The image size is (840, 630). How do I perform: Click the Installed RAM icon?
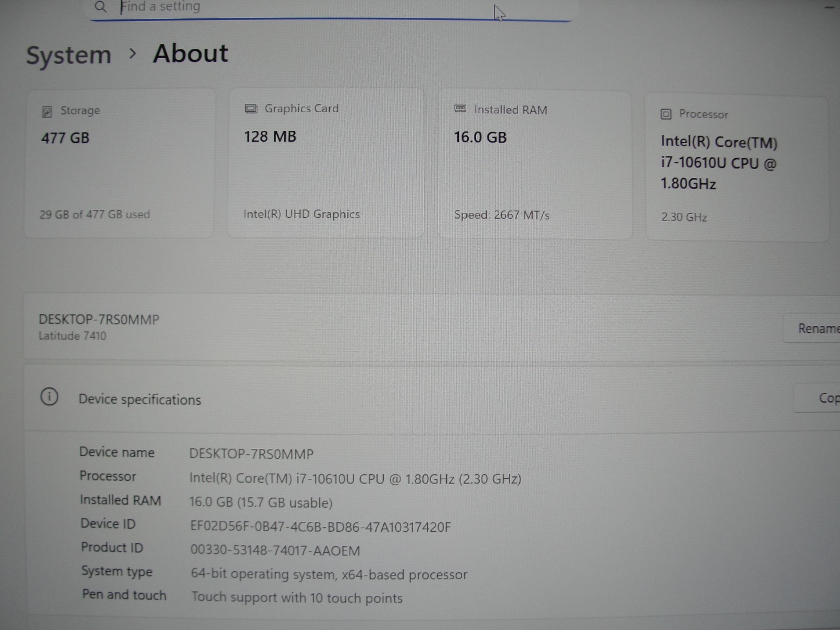pos(460,109)
